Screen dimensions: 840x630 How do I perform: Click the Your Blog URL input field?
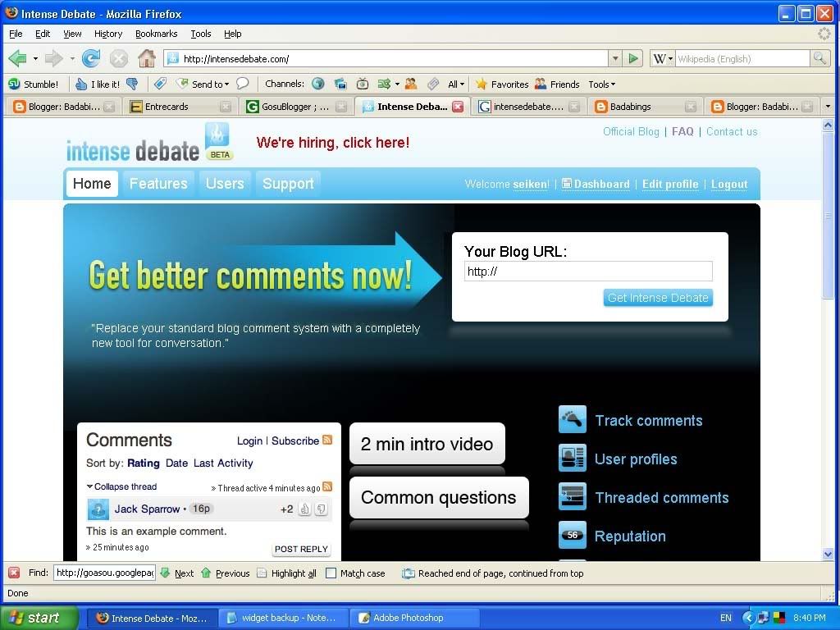pyautogui.click(x=588, y=271)
